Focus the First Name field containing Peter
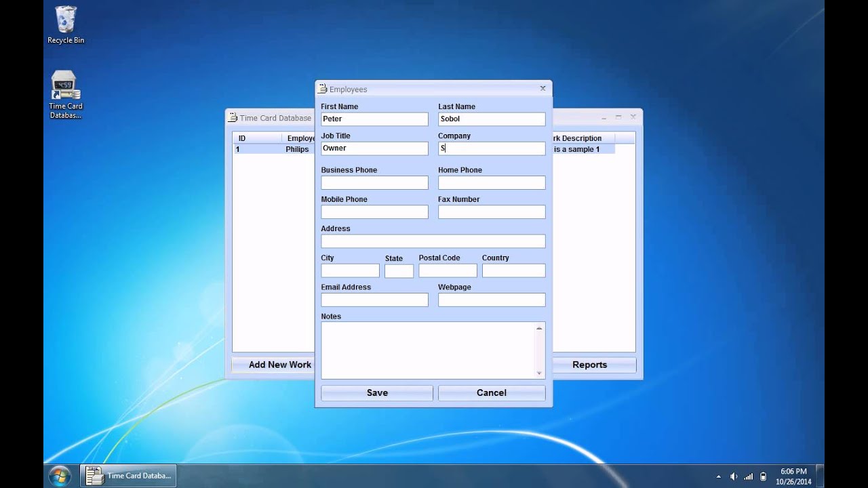Screen dimensions: 868x488 (x=374, y=119)
